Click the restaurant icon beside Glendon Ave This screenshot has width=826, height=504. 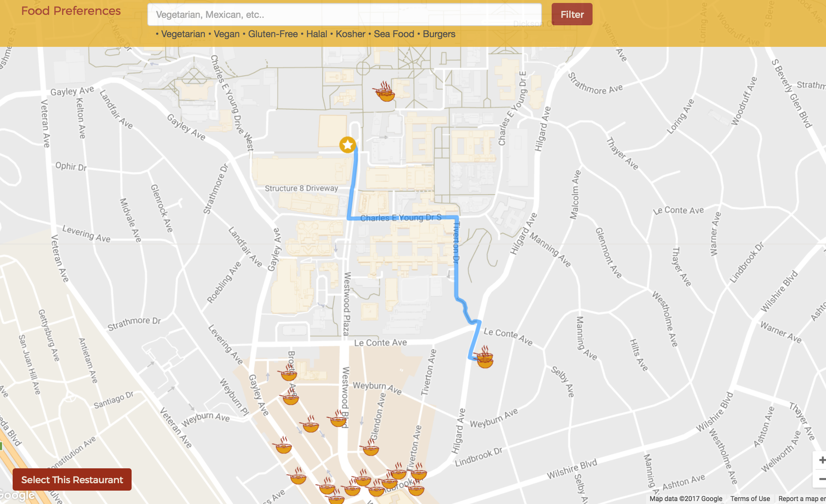pyautogui.click(x=370, y=448)
